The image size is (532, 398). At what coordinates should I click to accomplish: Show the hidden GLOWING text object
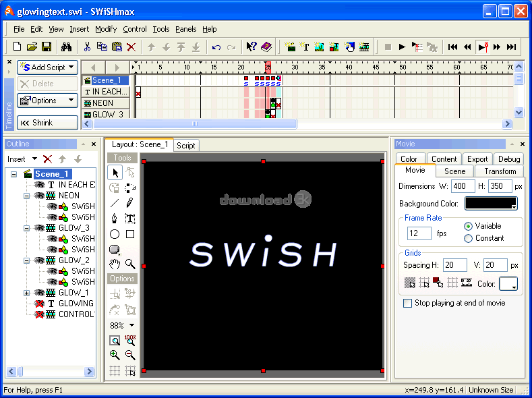click(x=40, y=304)
